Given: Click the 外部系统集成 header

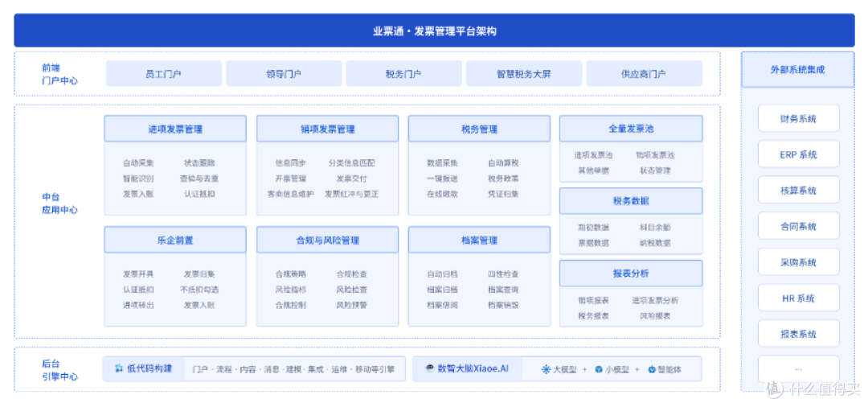Looking at the screenshot, I should click(x=798, y=70).
